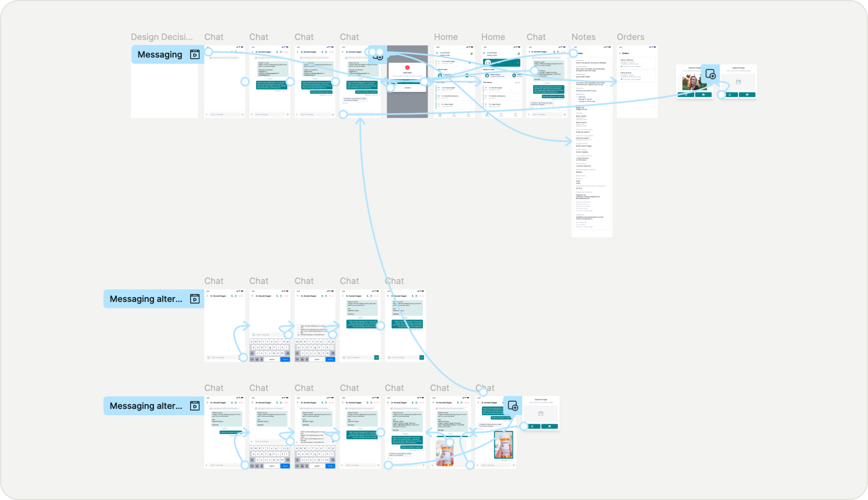Click image placeholder in top-row empty Upload Image frame

pos(739,82)
